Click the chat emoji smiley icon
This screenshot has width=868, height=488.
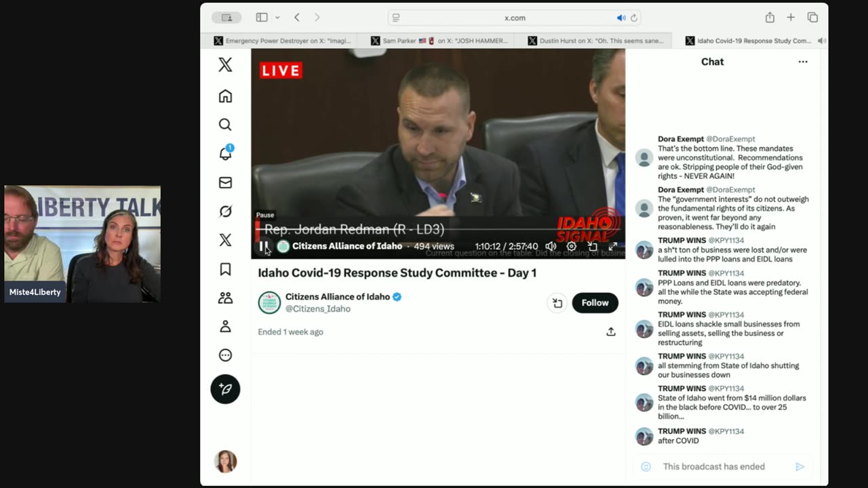click(x=646, y=466)
